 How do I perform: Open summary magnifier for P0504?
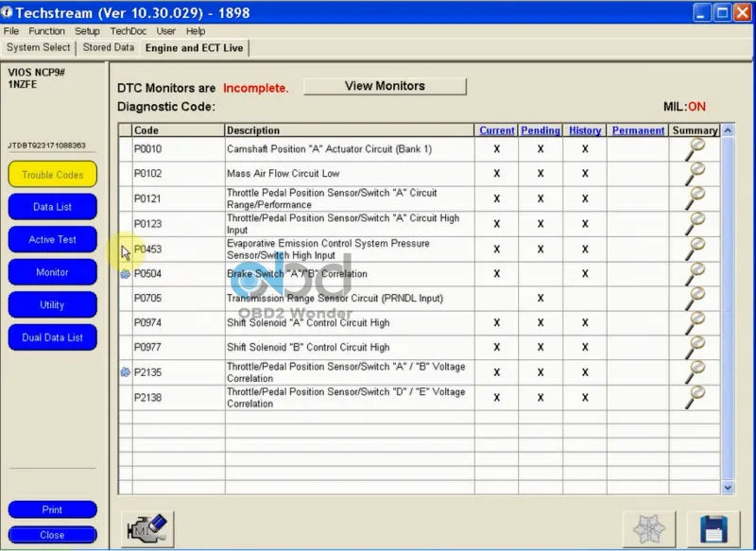click(695, 274)
